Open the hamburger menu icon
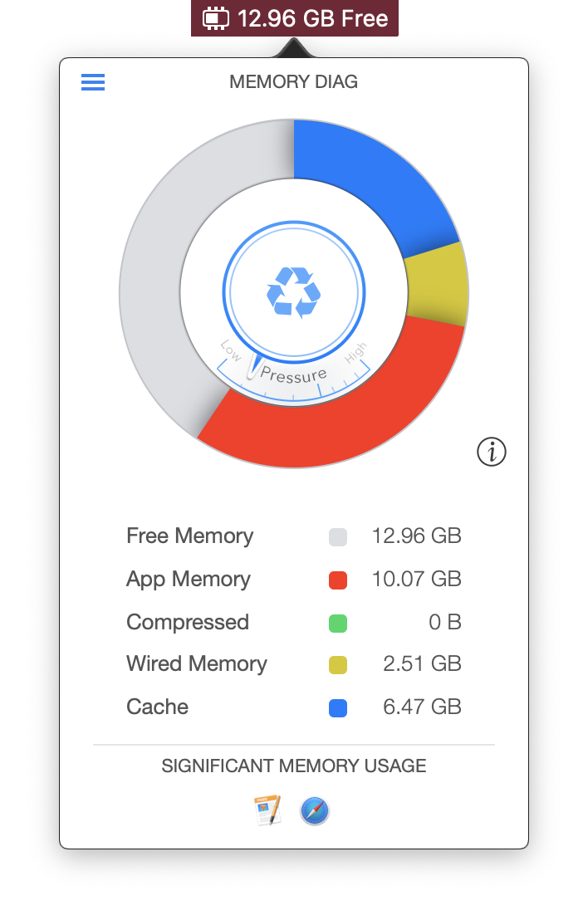Screen dimensions: 588x915 click(x=93, y=82)
